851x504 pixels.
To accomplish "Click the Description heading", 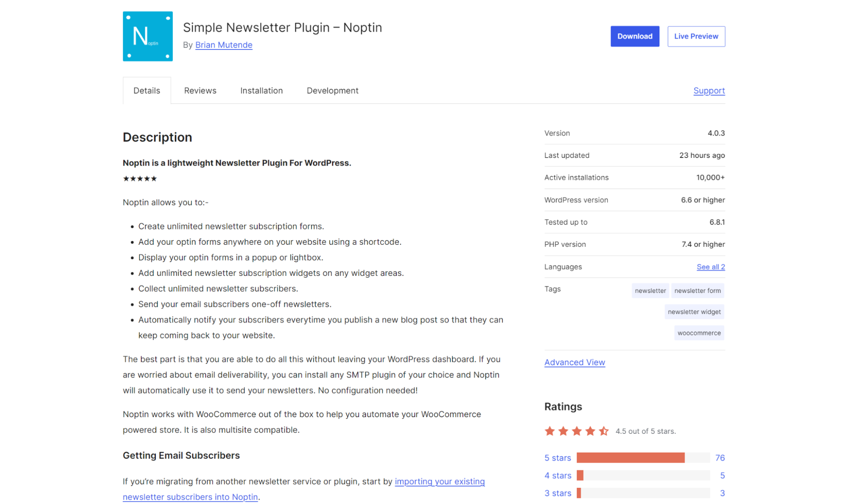I will click(157, 137).
